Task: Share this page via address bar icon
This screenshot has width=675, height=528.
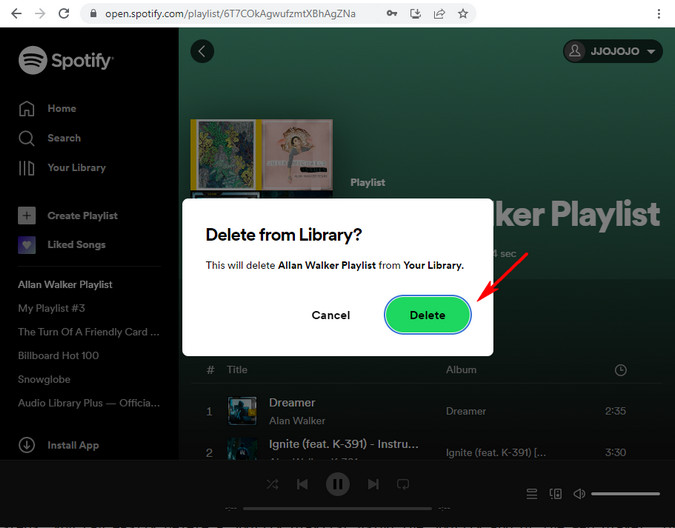Action: 439,14
